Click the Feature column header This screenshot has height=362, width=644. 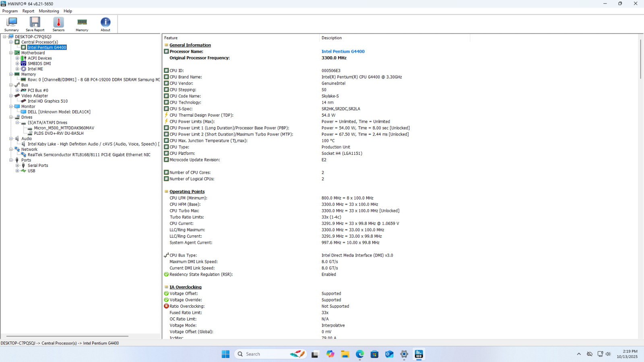coord(241,38)
